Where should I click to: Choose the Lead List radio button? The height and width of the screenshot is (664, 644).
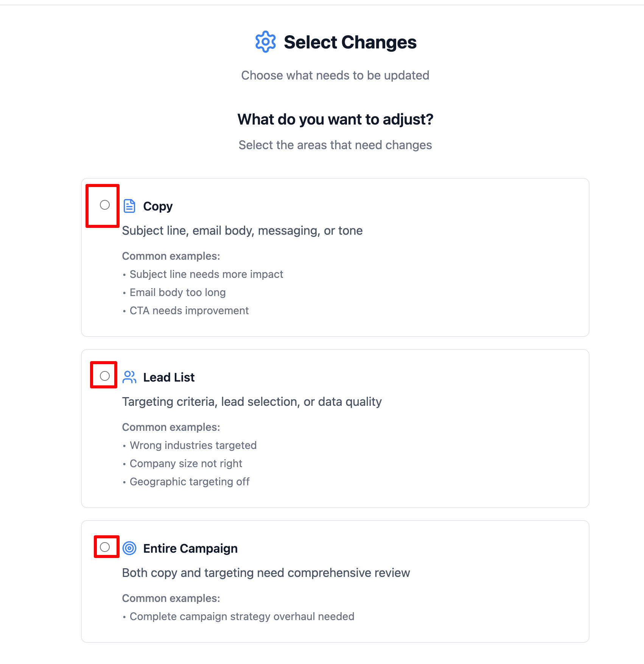105,376
